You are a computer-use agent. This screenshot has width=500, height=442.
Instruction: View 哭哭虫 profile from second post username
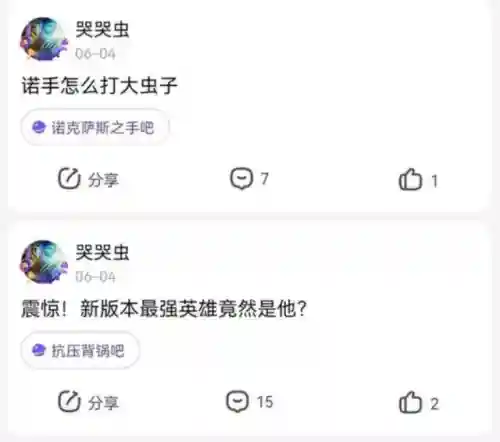click(x=102, y=252)
